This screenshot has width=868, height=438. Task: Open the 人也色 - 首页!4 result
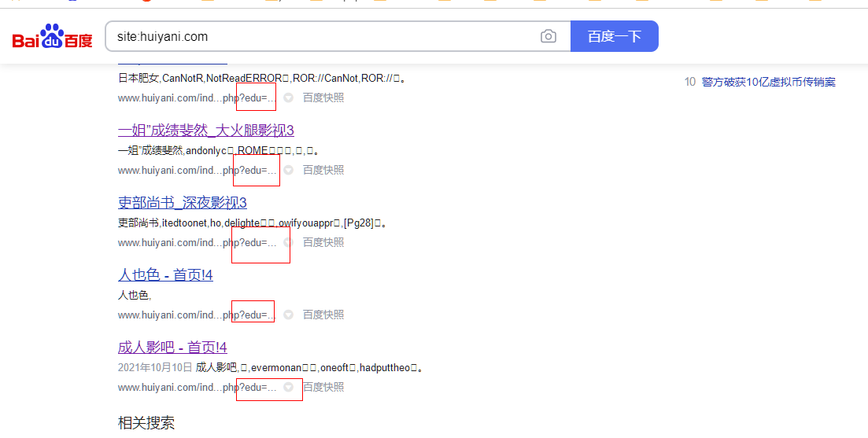point(165,275)
